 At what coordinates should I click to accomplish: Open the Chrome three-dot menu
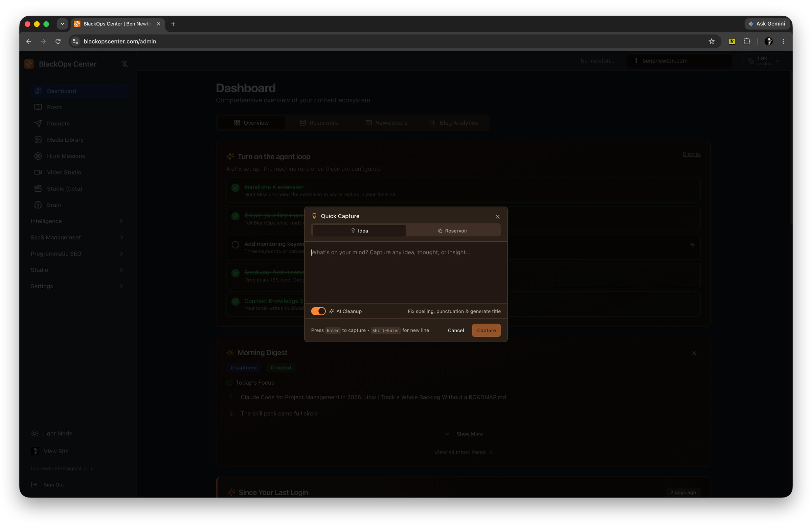point(783,41)
